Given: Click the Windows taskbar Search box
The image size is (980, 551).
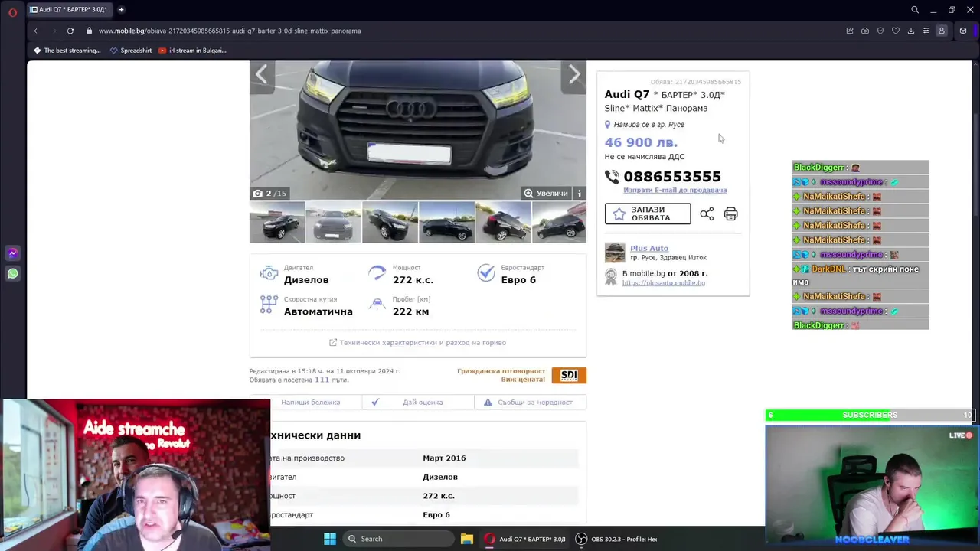Looking at the screenshot, I should (398, 539).
